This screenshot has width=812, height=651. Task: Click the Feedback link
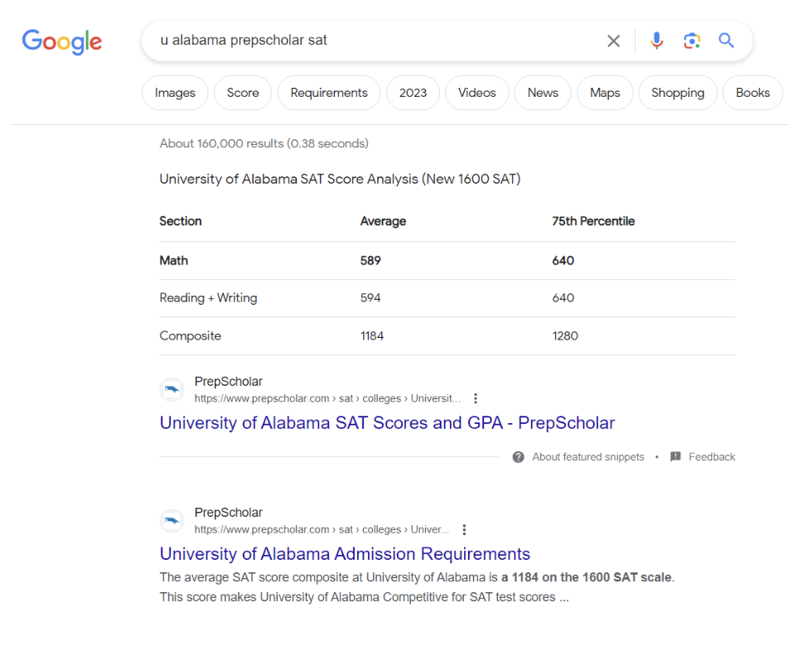click(711, 457)
